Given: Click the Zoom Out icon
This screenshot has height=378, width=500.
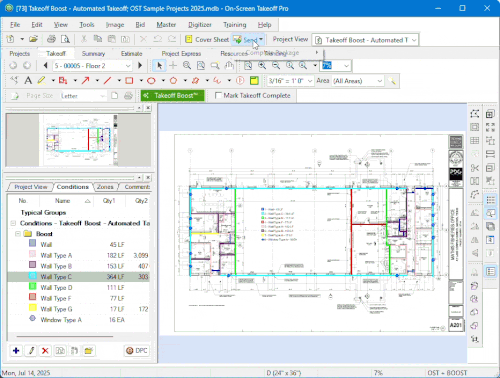Looking at the screenshot, I should pos(276,66).
